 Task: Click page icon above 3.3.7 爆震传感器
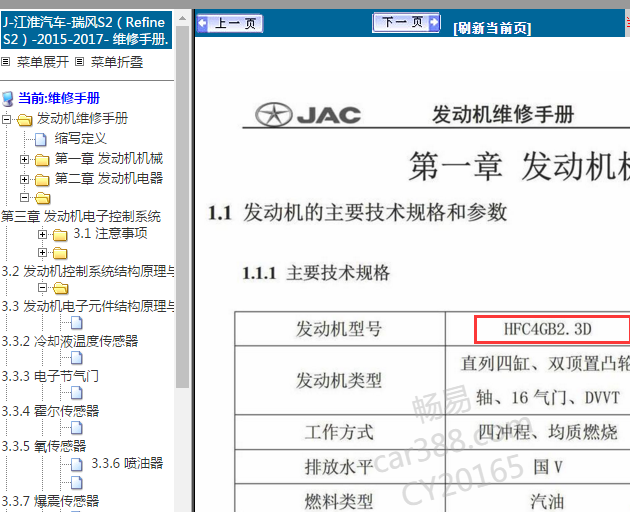pyautogui.click(x=77, y=483)
